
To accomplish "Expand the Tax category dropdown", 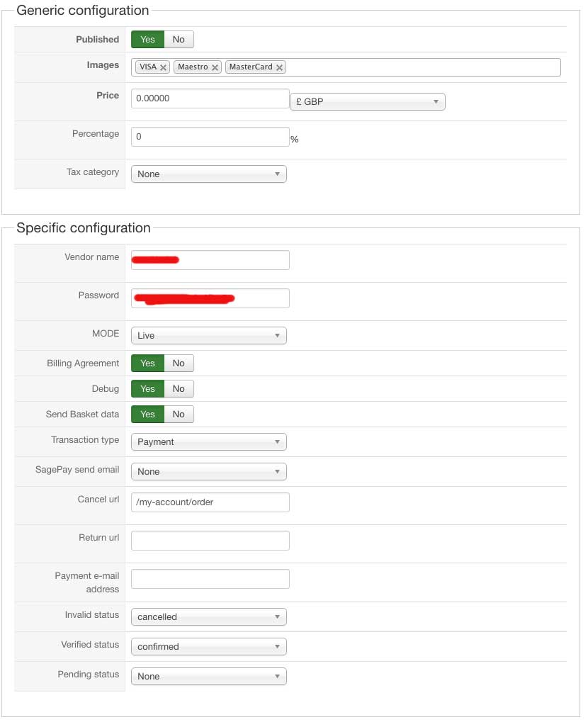I will 208,174.
